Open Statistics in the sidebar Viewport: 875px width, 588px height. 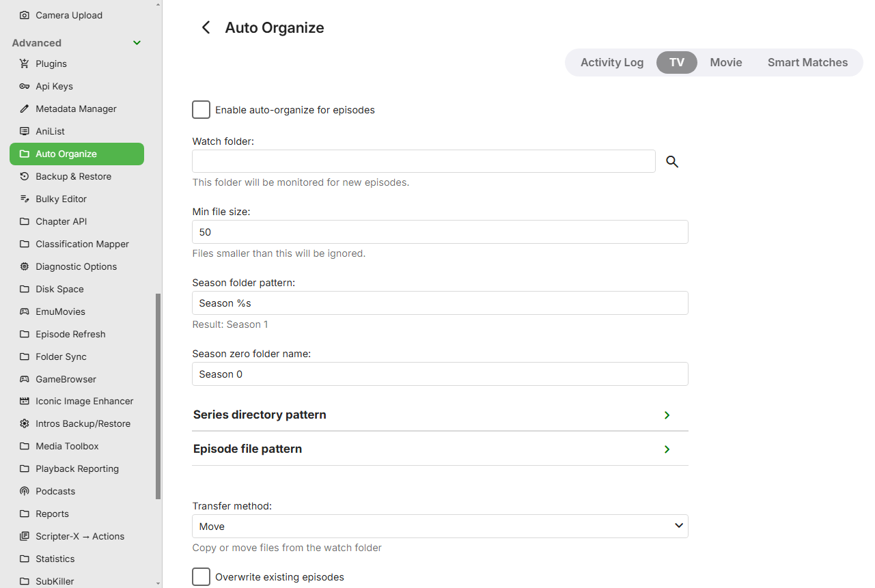(x=55, y=559)
